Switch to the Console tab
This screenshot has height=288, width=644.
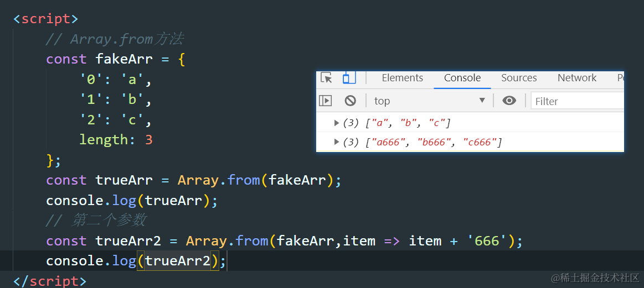click(x=462, y=78)
